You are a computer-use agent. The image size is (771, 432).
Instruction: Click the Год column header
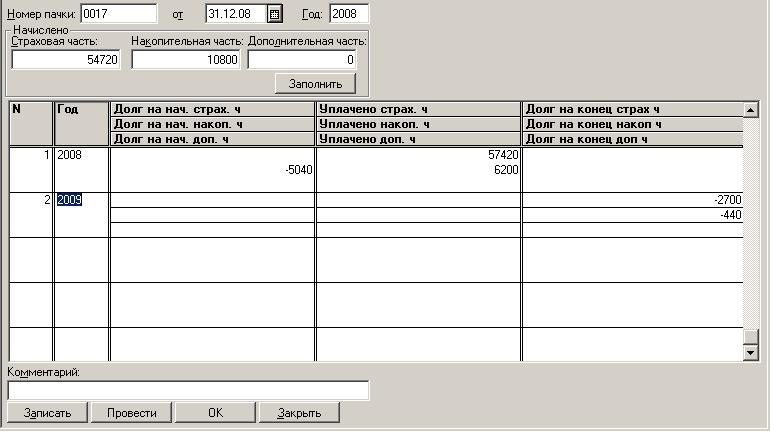click(x=80, y=109)
